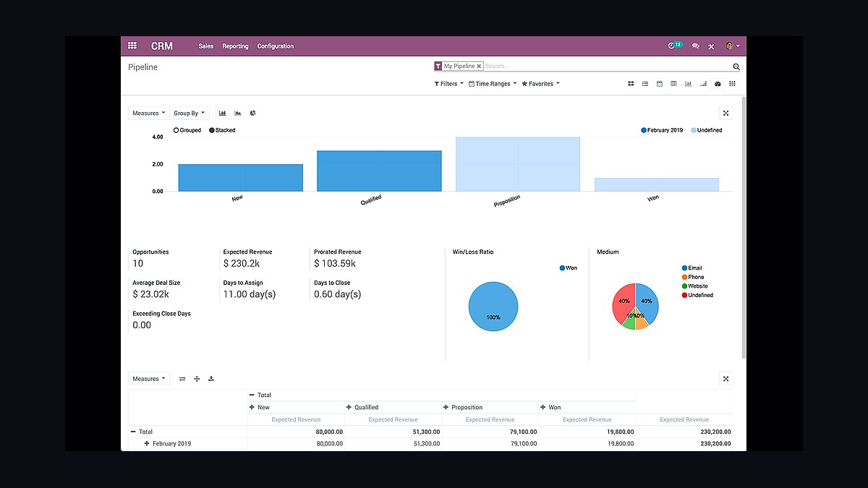868x488 pixels.
Task: Toggle Phone legend in Medium chart
Action: click(693, 277)
